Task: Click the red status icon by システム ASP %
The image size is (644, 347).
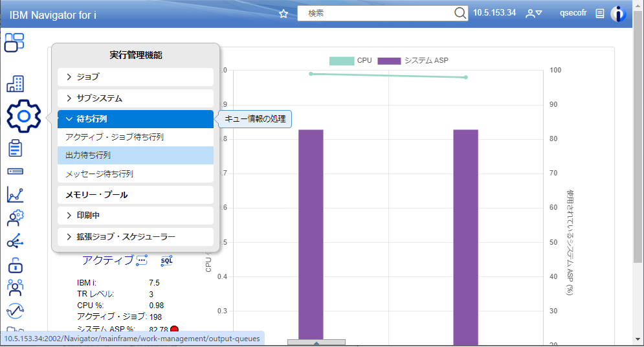Action: pos(174,330)
